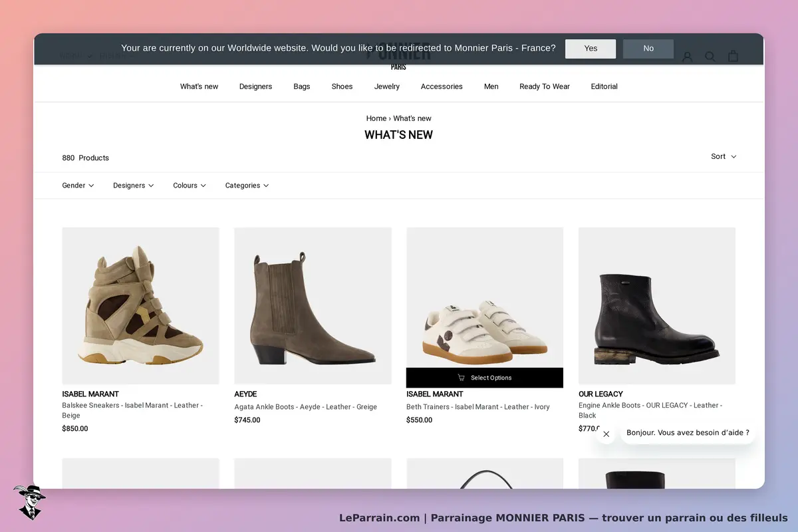The height and width of the screenshot is (532, 798).
Task: Click ISABEL MARANT above Beth Trainers
Action: [x=435, y=394]
